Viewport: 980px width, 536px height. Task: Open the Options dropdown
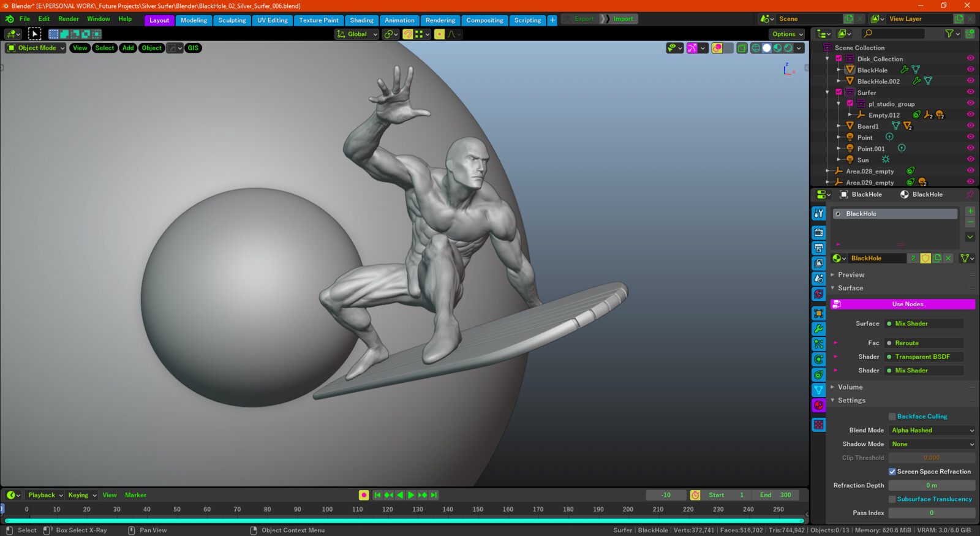[787, 34]
